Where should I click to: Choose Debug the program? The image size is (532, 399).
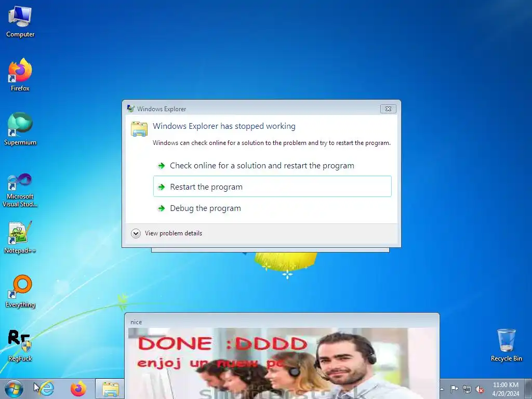(x=272, y=208)
